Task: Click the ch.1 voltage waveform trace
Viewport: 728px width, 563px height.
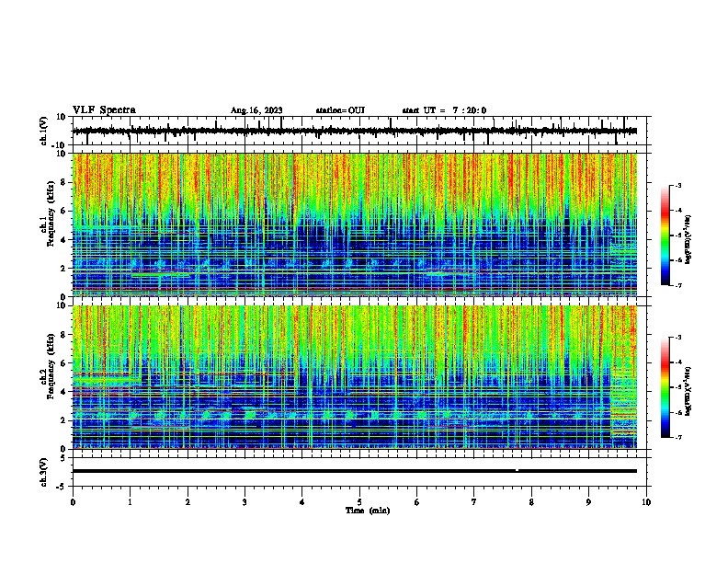Action: pyautogui.click(x=355, y=131)
